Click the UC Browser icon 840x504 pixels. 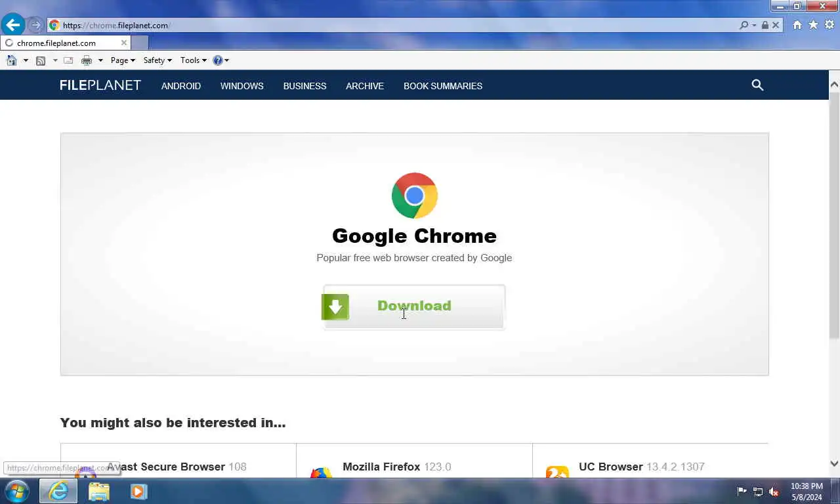(x=557, y=472)
